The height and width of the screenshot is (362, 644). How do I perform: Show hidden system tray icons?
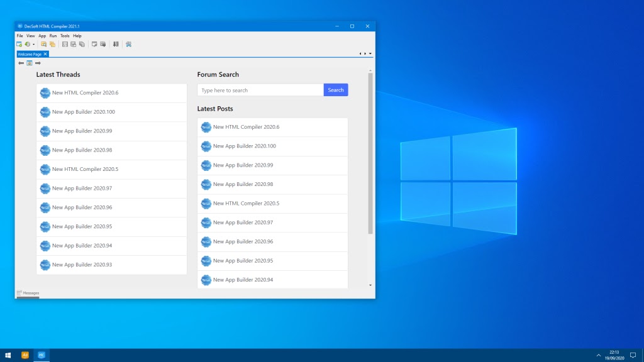(x=599, y=356)
